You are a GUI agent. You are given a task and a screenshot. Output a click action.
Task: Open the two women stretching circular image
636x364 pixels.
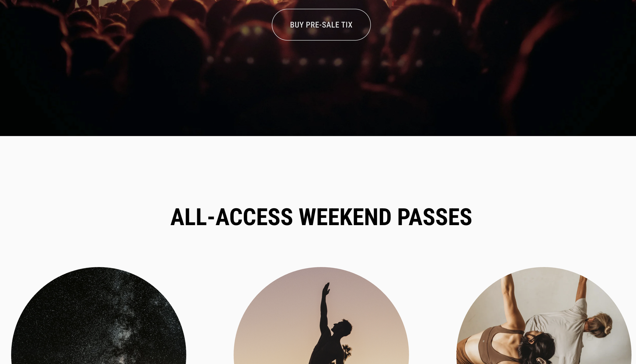coord(544,315)
